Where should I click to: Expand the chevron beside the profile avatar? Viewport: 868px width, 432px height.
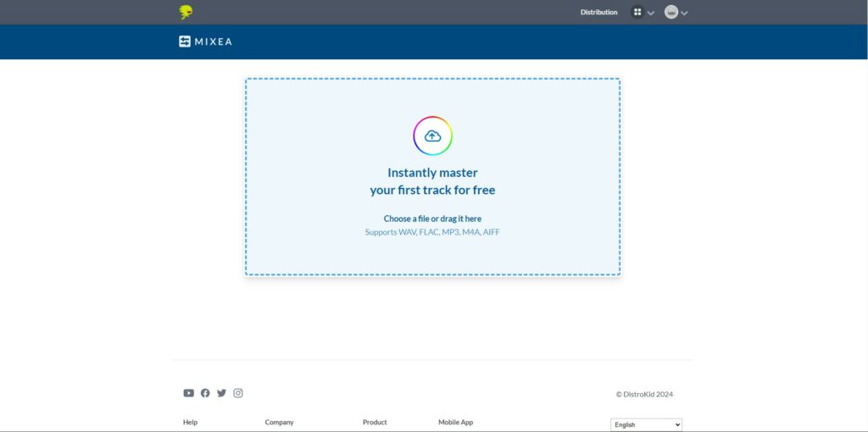[684, 13]
